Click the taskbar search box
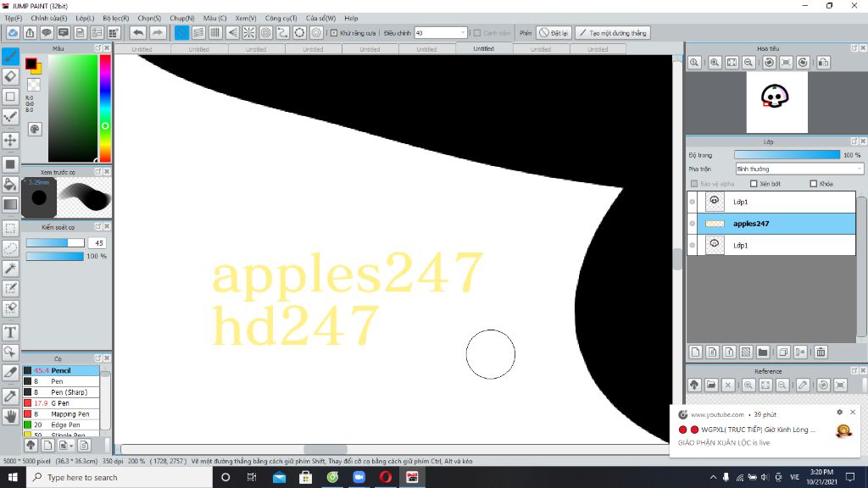Screen dimensions: 868x488 pos(120,477)
